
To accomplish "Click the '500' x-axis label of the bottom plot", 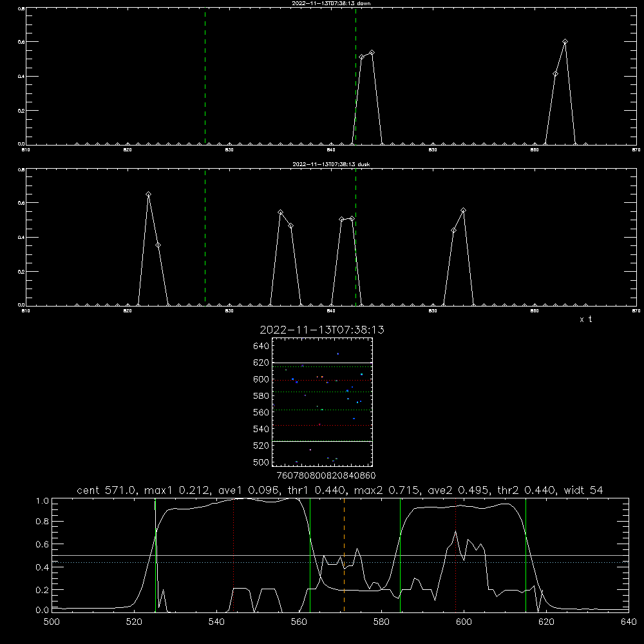I will [52, 621].
